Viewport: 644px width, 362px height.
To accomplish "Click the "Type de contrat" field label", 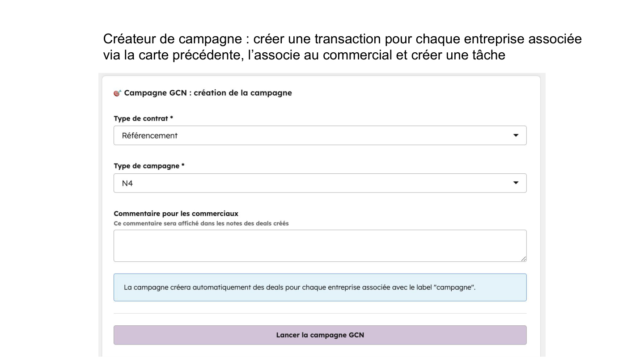I will tap(141, 118).
